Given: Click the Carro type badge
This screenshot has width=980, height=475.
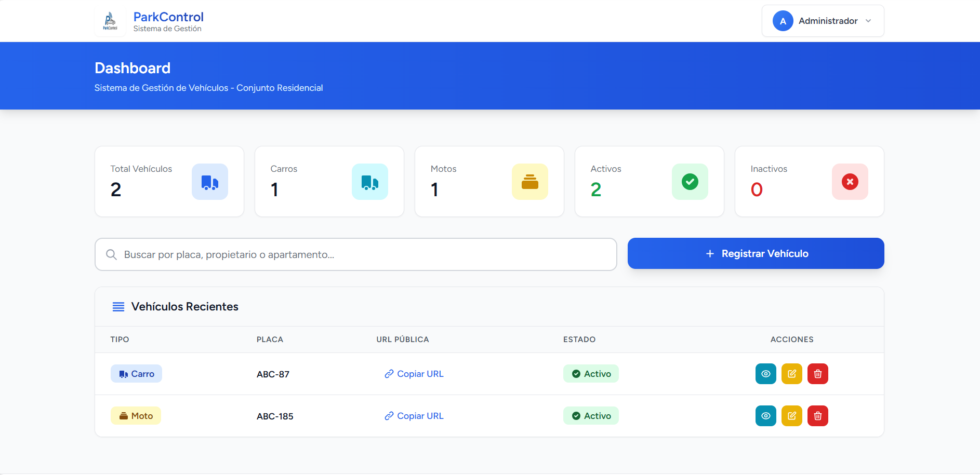Looking at the screenshot, I should (x=136, y=374).
